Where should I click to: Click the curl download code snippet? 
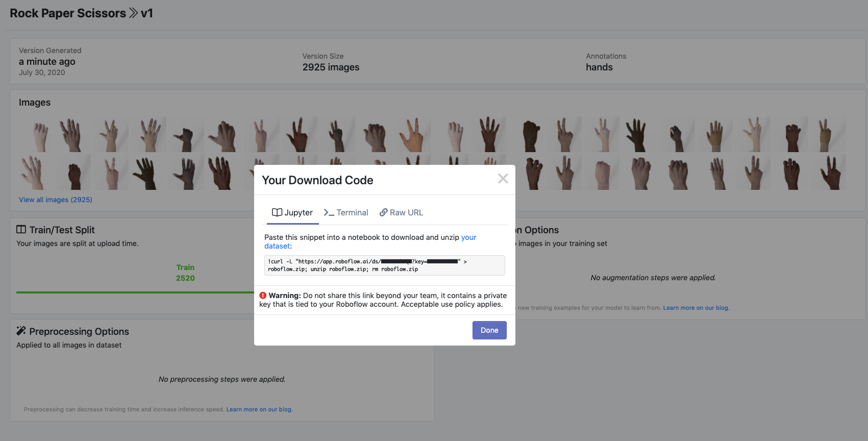tap(385, 265)
